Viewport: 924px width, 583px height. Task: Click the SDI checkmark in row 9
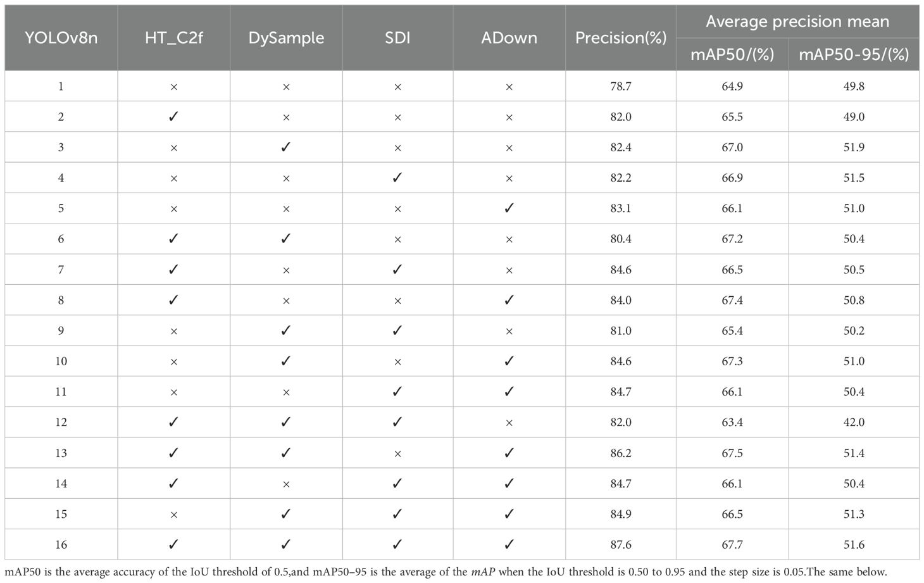[397, 330]
